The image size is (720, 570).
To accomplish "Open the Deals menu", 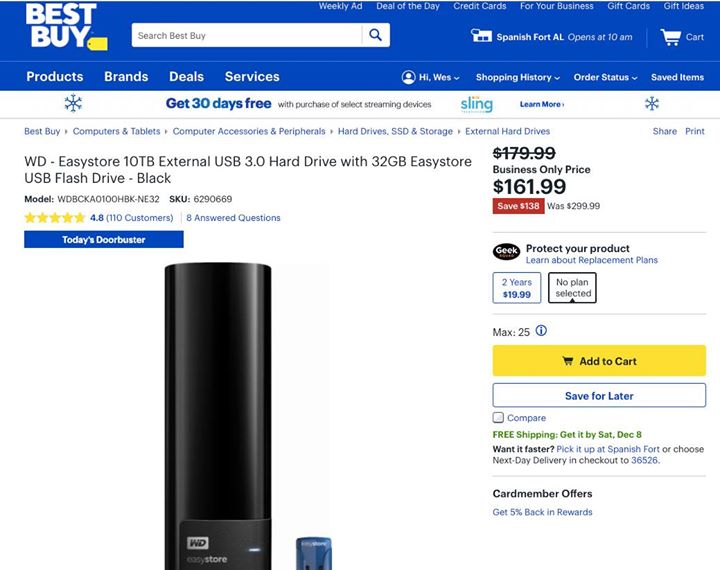I will point(186,77).
